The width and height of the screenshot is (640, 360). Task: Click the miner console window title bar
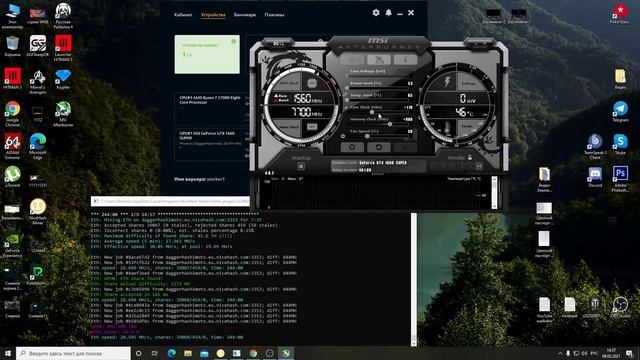coord(170,201)
